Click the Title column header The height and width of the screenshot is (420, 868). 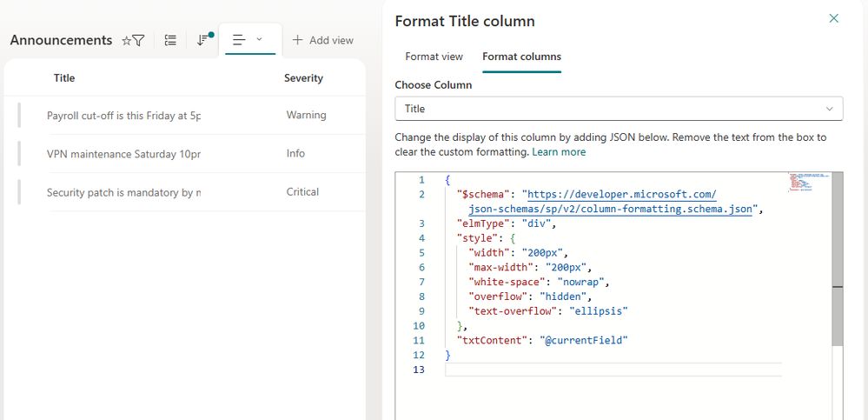click(64, 78)
